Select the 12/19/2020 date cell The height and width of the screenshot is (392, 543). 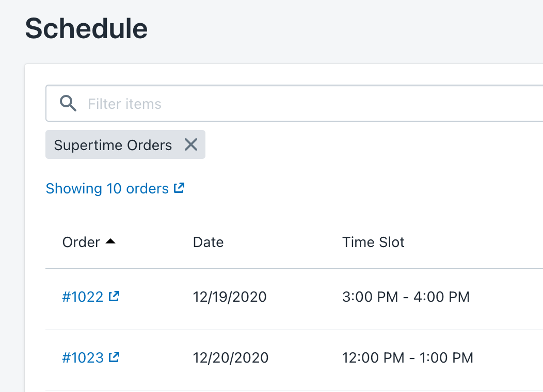(230, 297)
